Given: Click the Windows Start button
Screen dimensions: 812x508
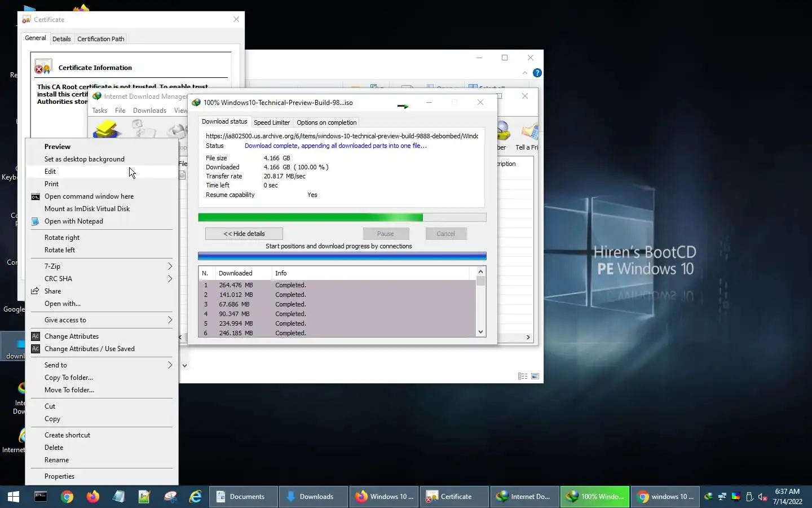Looking at the screenshot, I should pyautogui.click(x=14, y=497).
